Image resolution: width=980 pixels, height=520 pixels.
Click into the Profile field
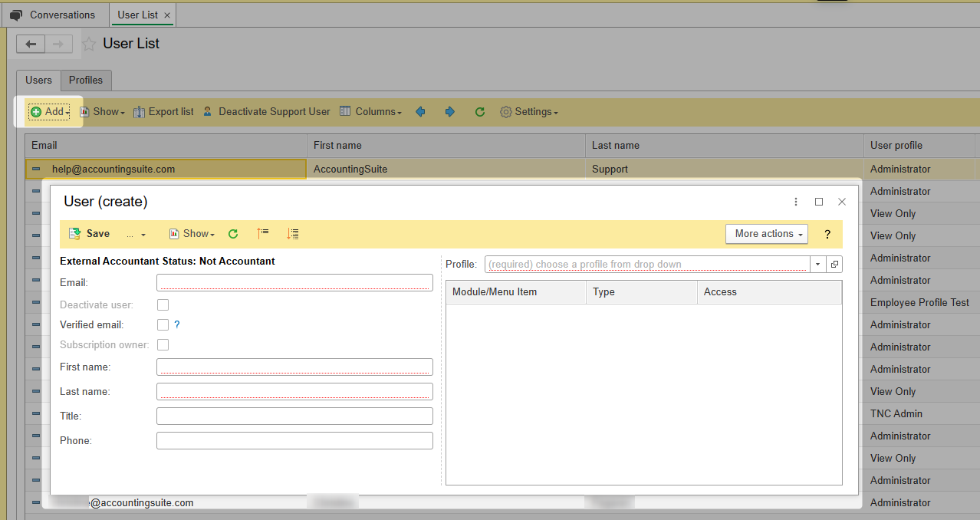click(x=647, y=265)
